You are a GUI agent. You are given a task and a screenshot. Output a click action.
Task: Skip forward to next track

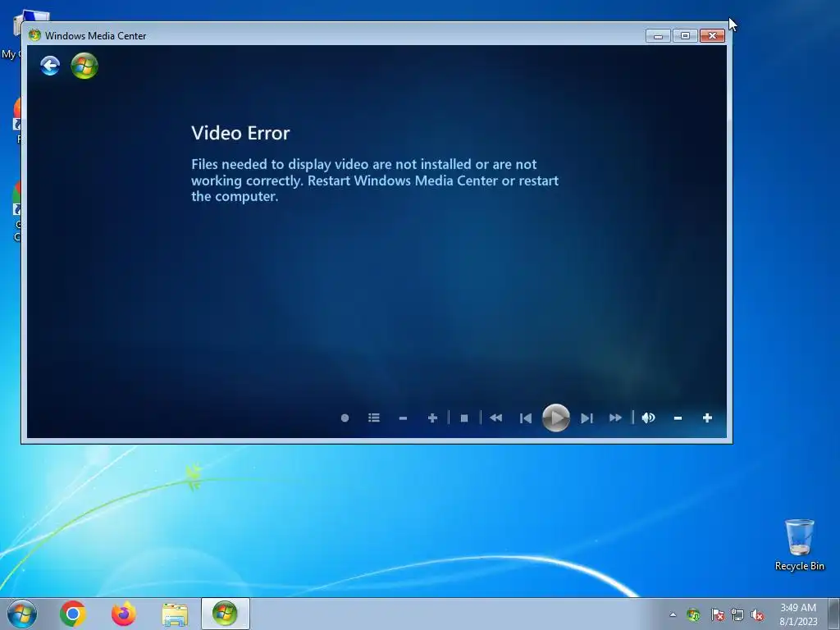pyautogui.click(x=587, y=418)
